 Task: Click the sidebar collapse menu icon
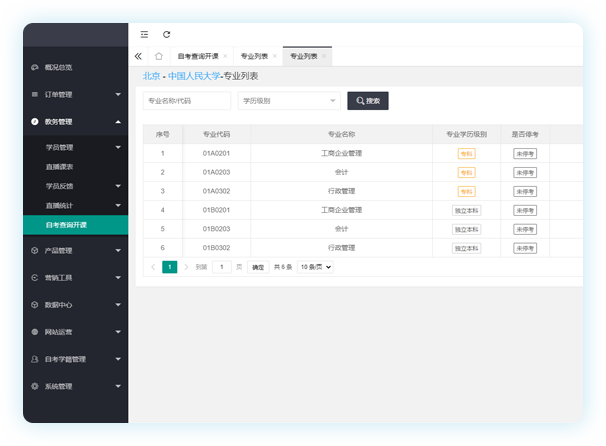pyautogui.click(x=145, y=34)
